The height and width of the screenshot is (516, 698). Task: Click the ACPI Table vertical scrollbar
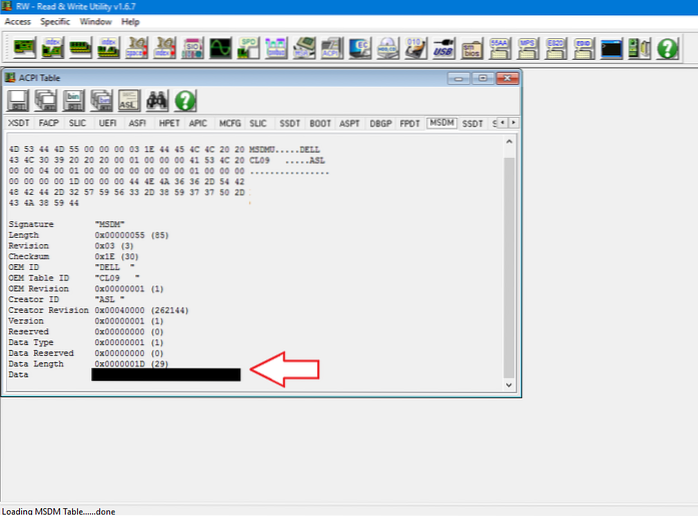click(509, 260)
